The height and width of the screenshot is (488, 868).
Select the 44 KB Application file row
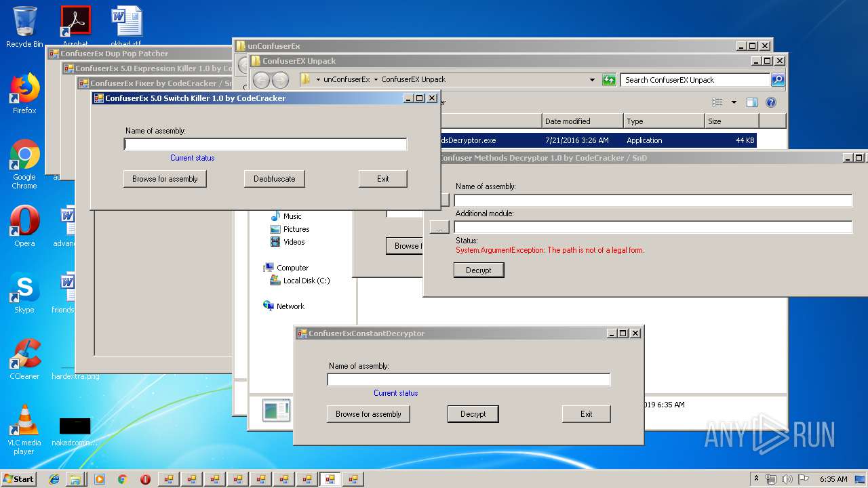(x=597, y=140)
